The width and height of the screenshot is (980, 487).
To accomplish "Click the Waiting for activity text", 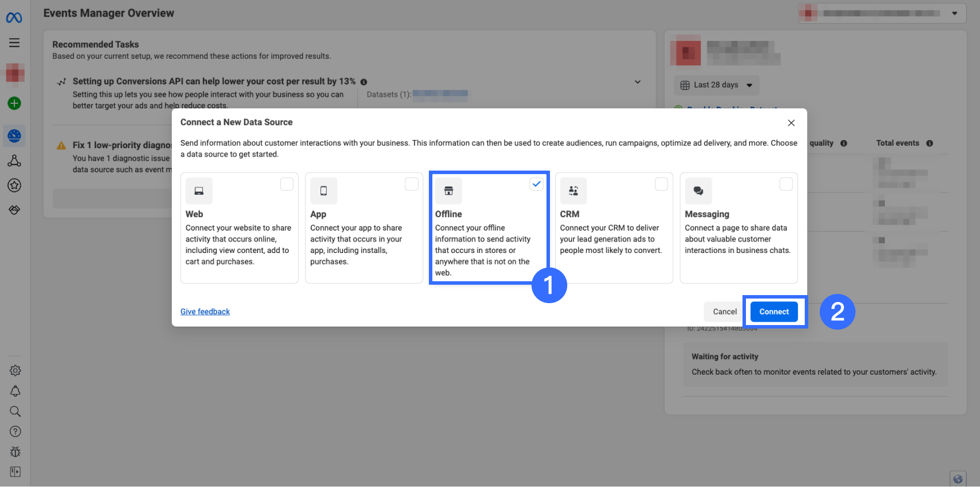I will tap(725, 357).
